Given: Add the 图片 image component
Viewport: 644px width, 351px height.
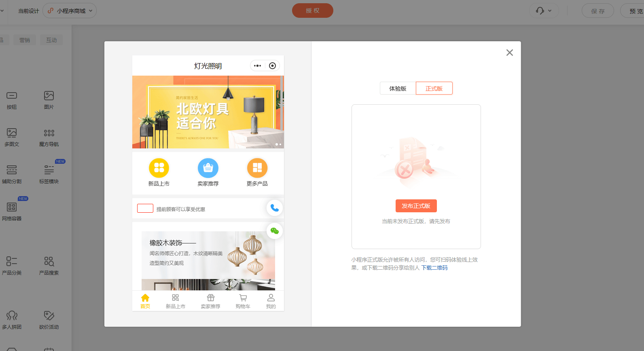Looking at the screenshot, I should (x=49, y=100).
